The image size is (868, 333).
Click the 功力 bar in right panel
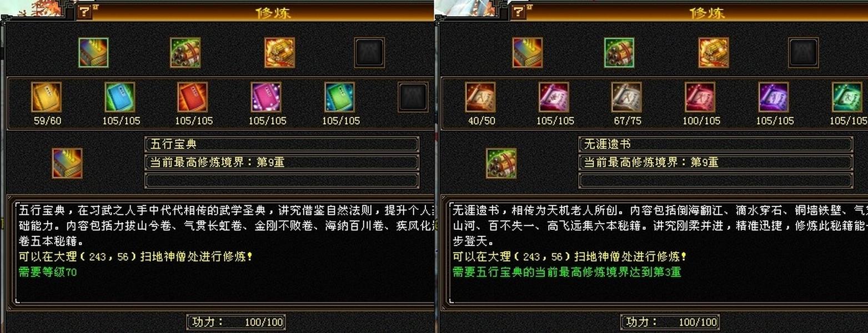tap(670, 322)
